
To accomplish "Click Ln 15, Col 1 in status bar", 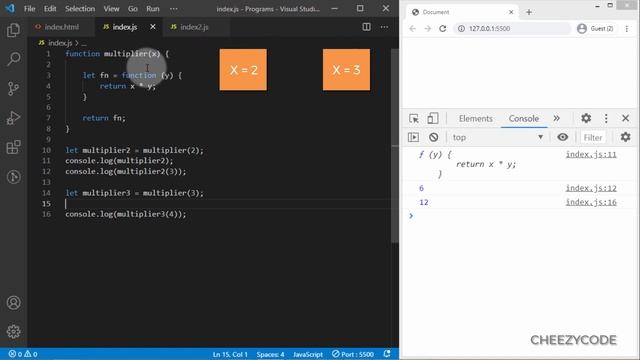I will tap(230, 354).
